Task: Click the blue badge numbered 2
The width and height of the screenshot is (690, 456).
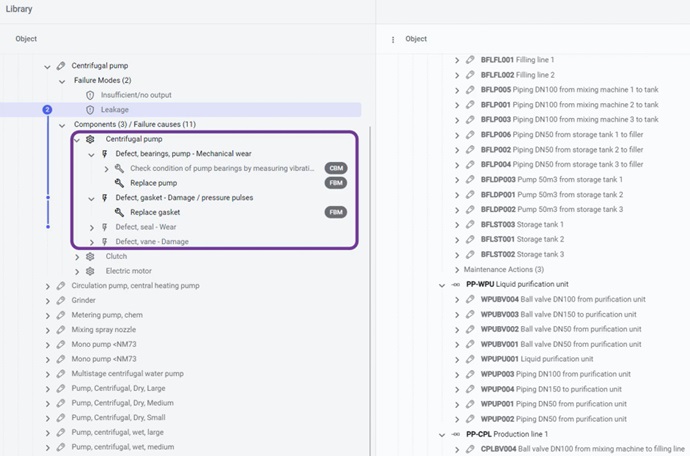Action: [47, 109]
